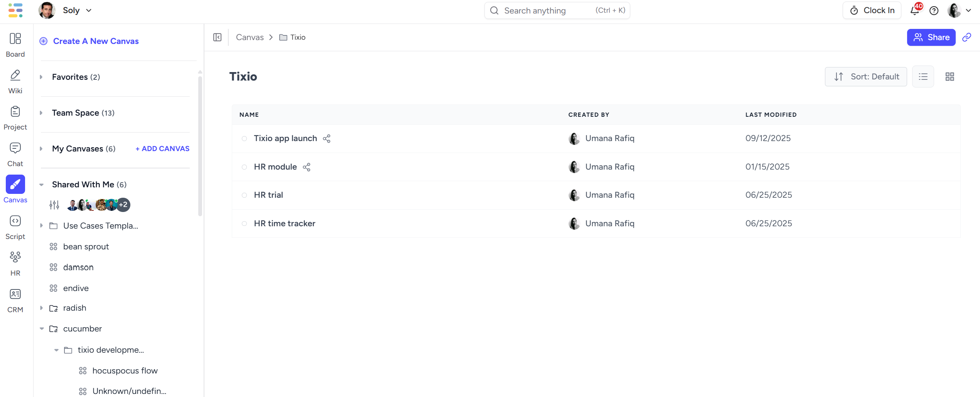The image size is (980, 397).
Task: Click the NAME column header
Action: coord(249,115)
